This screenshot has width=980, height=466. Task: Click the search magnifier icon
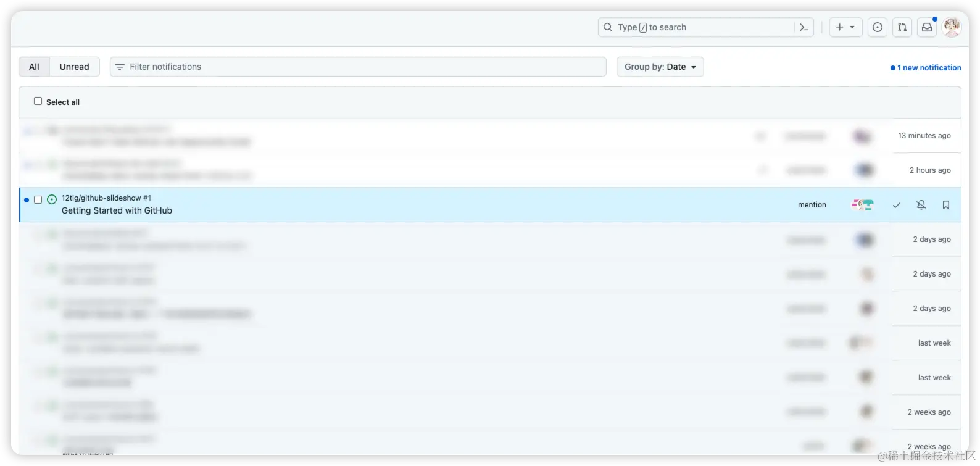608,27
